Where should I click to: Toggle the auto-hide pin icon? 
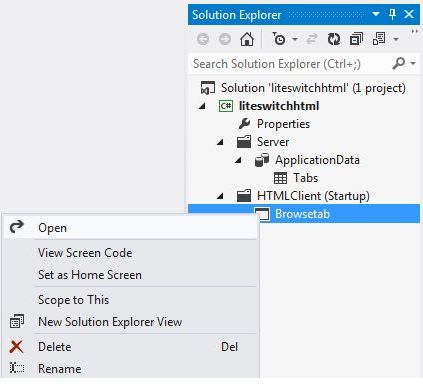click(x=392, y=14)
